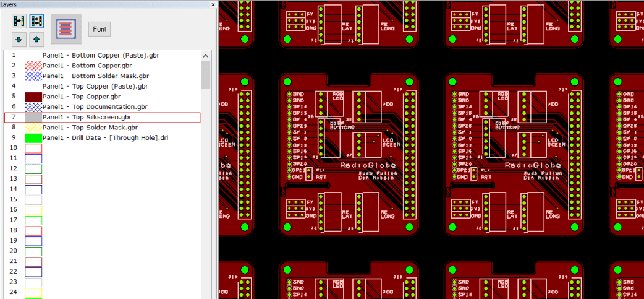644x299 pixels.
Task: Click the layer list scrollbar thumb
Action: (x=206, y=74)
